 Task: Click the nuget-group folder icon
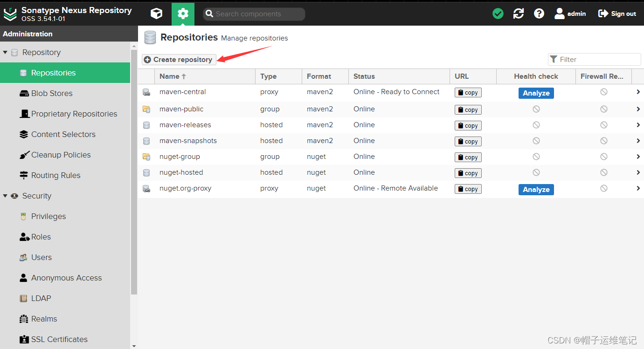tap(146, 157)
